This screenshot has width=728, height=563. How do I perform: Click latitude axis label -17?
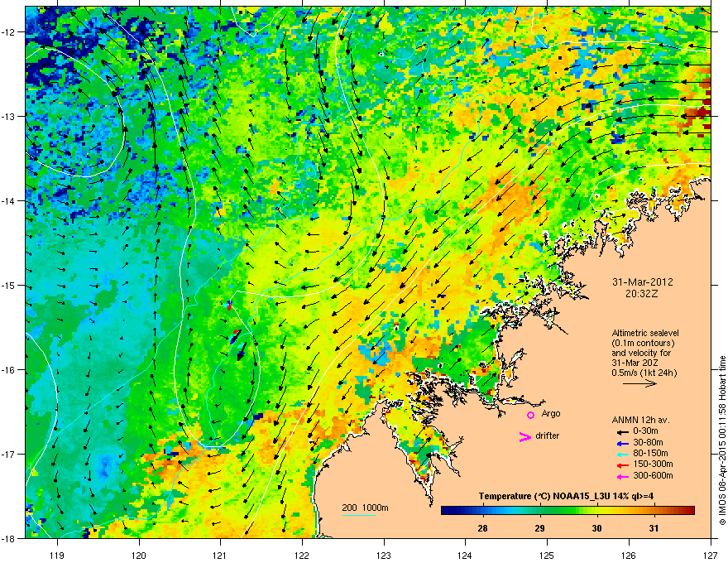click(x=9, y=454)
